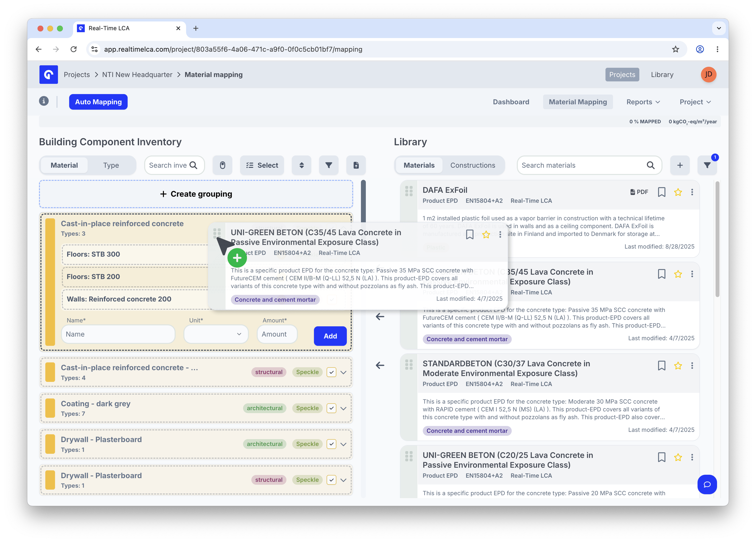Click search magnifier in Search materials field

pos(650,165)
